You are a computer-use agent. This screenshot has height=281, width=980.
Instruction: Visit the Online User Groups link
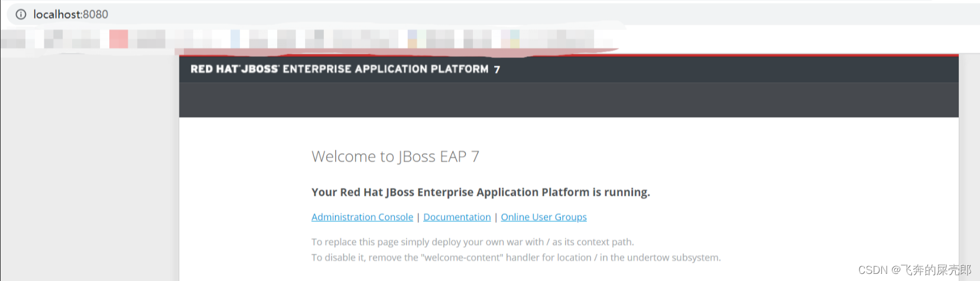tap(544, 217)
